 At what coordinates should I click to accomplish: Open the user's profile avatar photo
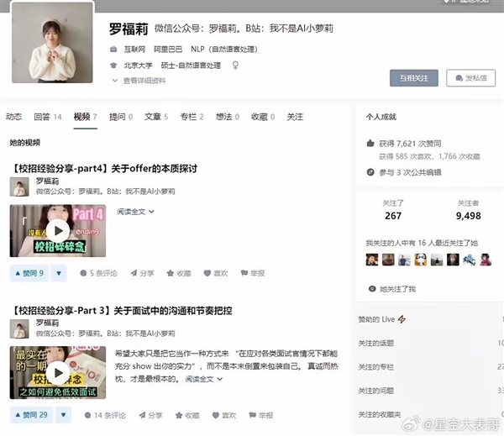coord(53,48)
